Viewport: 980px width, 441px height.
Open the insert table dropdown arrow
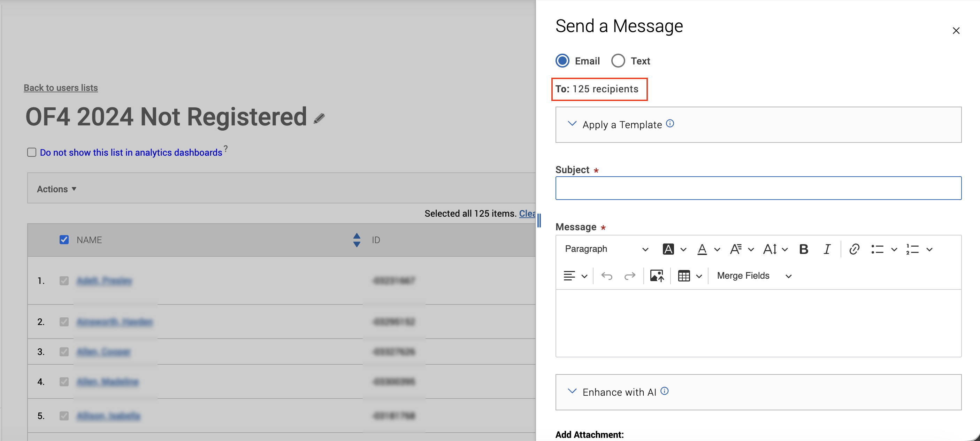699,276
